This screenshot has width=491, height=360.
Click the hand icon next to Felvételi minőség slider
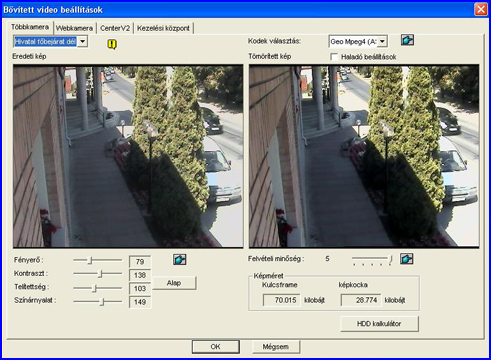click(x=407, y=259)
